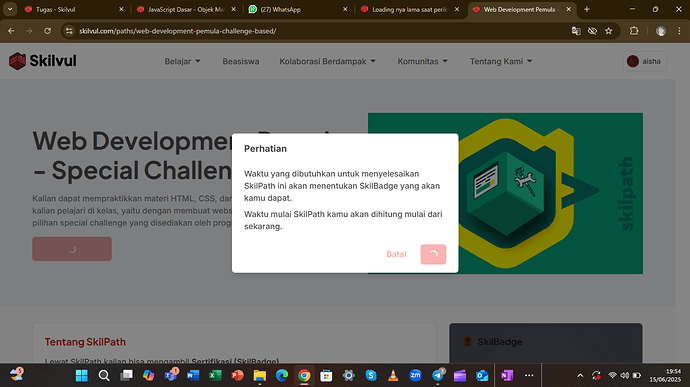
Task: Open Wi-Fi network settings in tray
Action: pyautogui.click(x=612, y=376)
